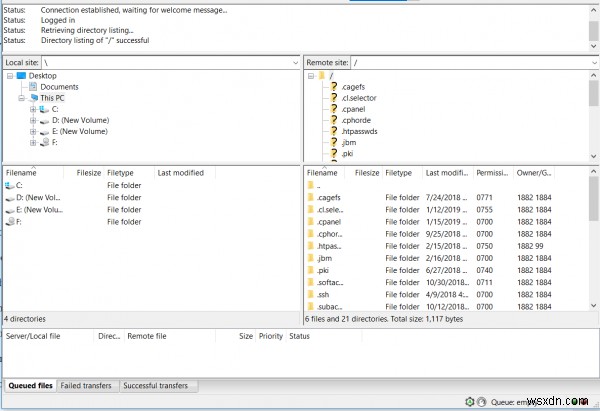
Task: Click permission value 0771 for .cagefs
Action: pos(484,197)
